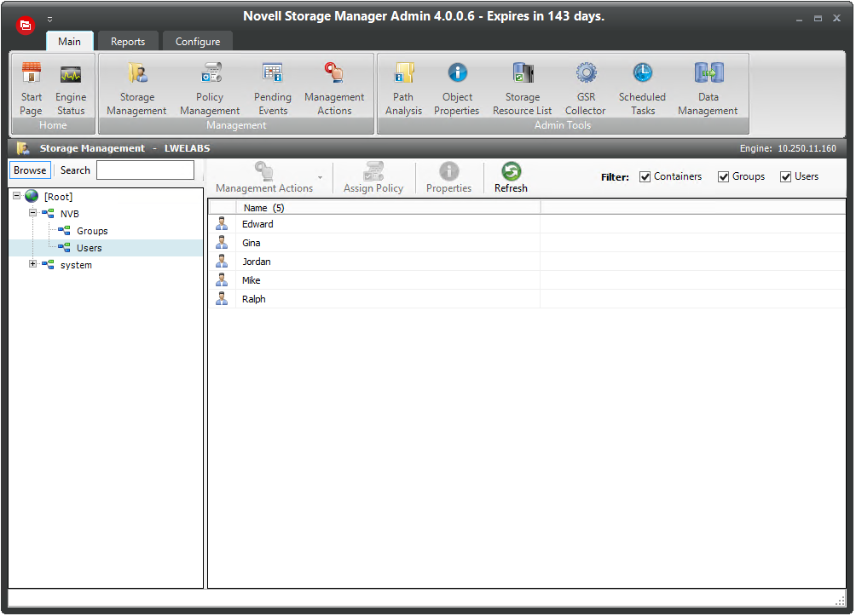
Task: Select the Gina user name
Action: pyautogui.click(x=252, y=243)
